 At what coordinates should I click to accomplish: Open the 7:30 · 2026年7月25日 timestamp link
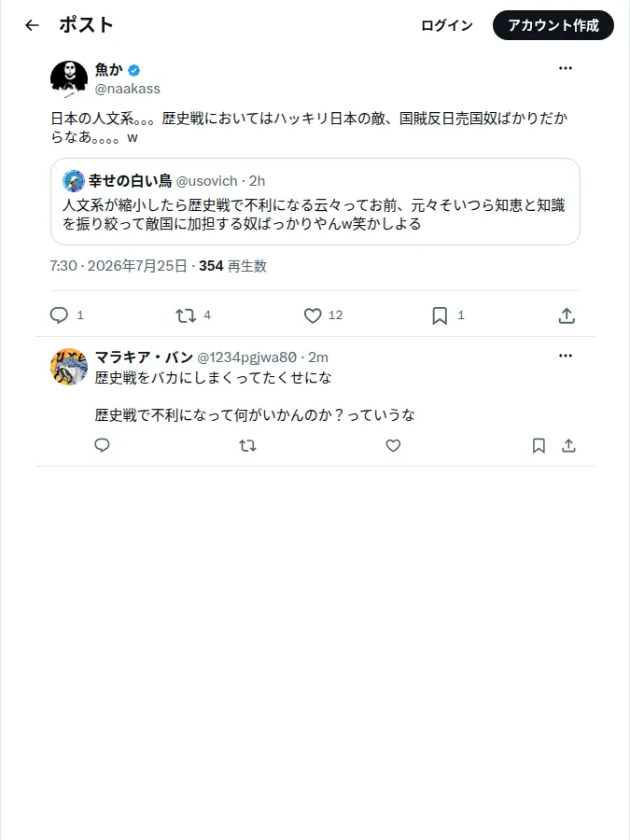tap(119, 266)
